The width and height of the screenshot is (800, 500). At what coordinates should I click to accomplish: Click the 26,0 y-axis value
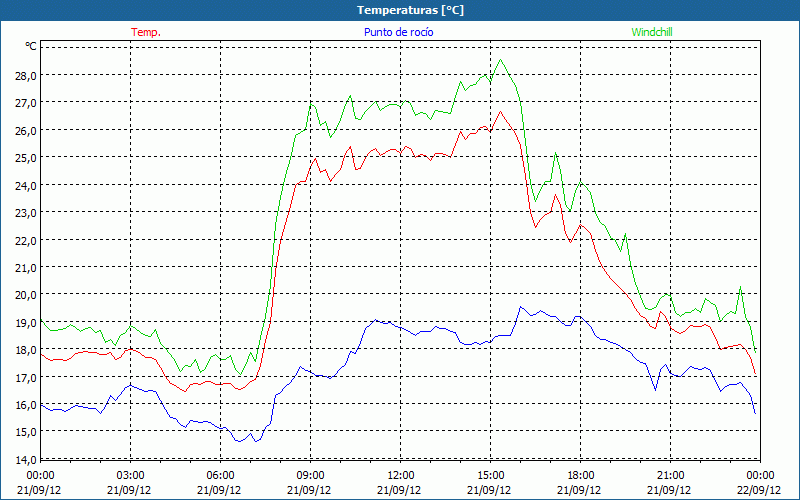coord(26,131)
